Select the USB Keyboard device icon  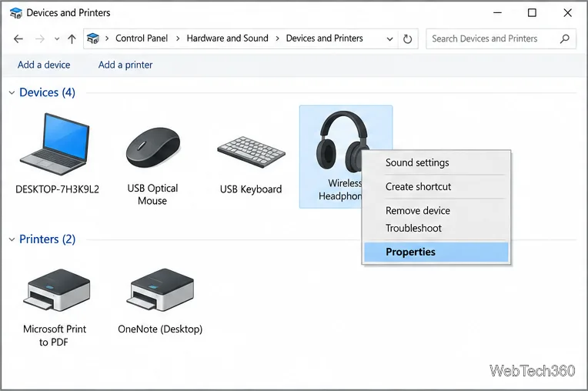251,152
